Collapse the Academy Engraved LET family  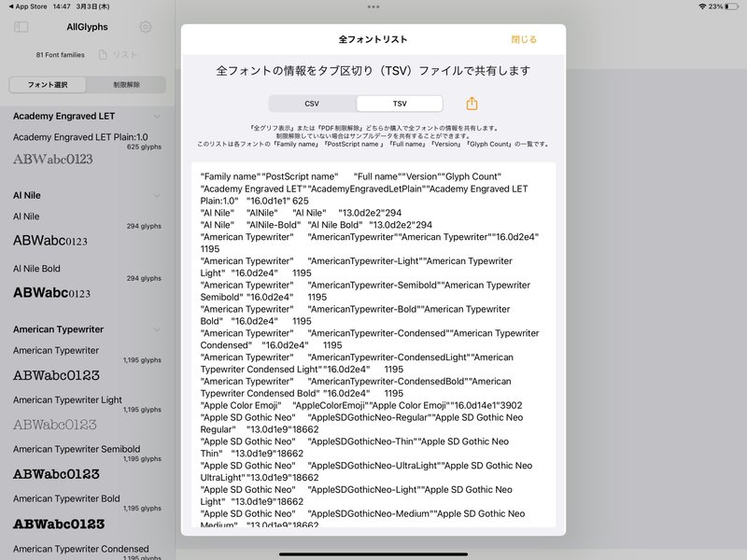(157, 116)
